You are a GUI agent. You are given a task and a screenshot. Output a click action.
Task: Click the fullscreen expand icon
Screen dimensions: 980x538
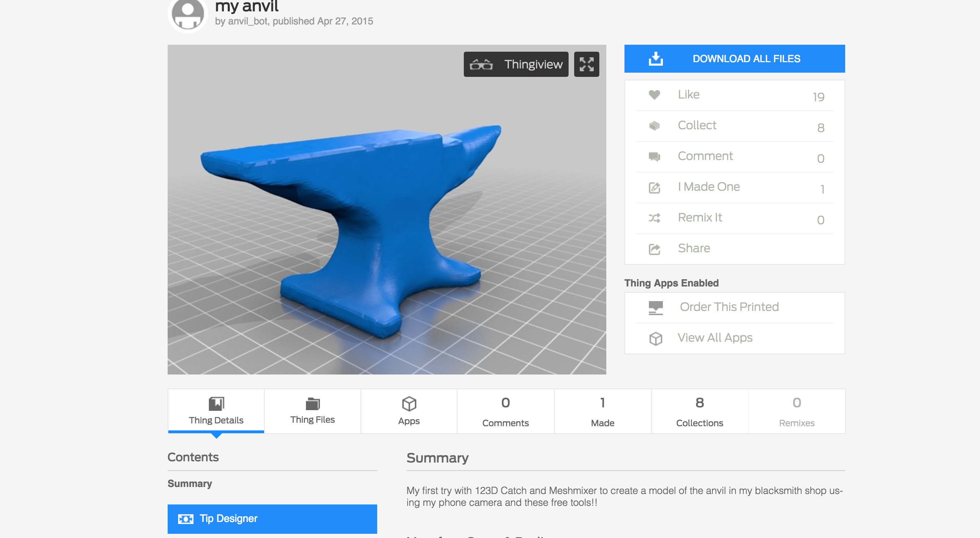tap(585, 64)
